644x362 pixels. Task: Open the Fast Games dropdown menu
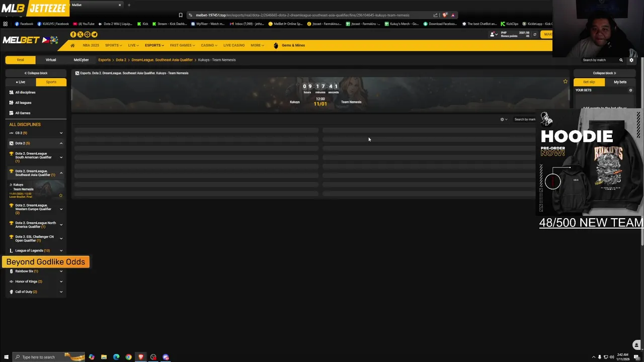182,45
